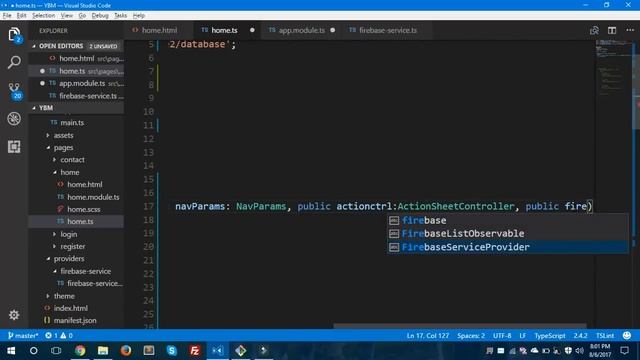The height and width of the screenshot is (360, 640).
Task: Open the Windows Start menu
Action: click(11, 351)
